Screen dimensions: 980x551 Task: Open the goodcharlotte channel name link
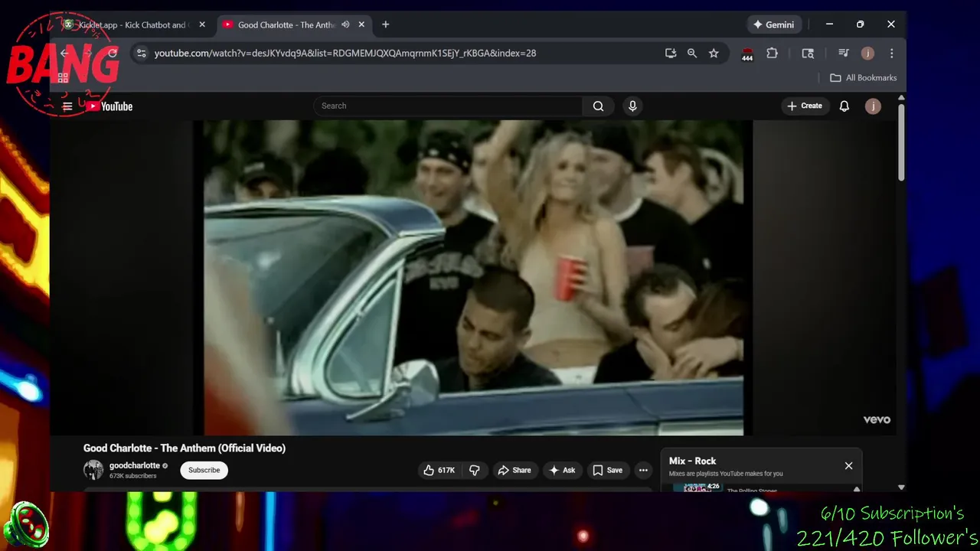pyautogui.click(x=135, y=465)
